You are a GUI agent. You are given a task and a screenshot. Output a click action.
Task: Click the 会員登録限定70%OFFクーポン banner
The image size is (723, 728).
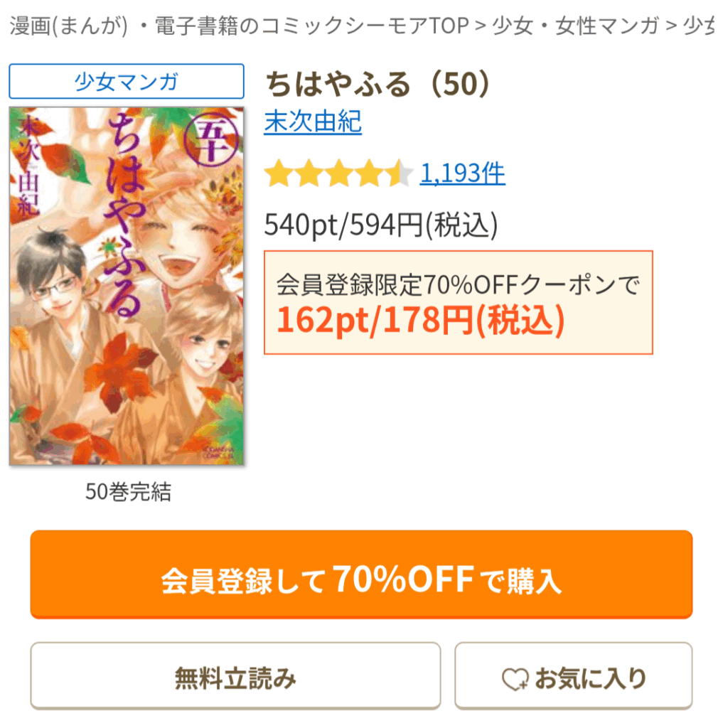tap(459, 302)
